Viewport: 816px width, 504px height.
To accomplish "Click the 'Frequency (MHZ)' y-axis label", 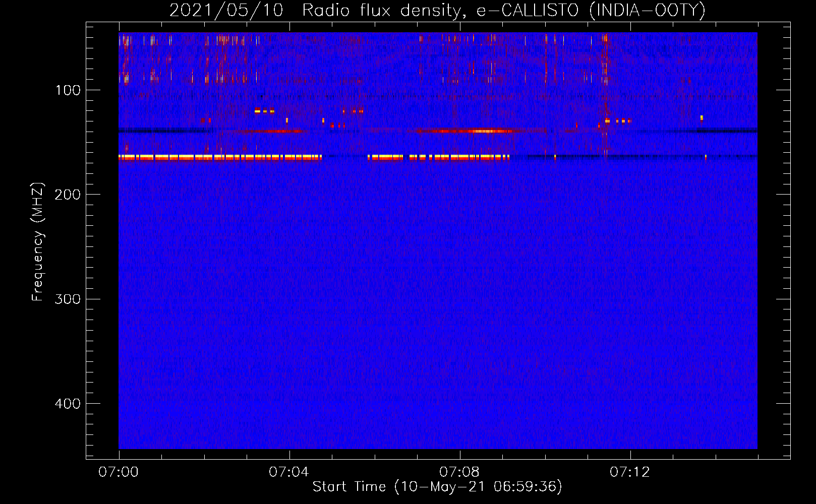I will pyautogui.click(x=38, y=242).
